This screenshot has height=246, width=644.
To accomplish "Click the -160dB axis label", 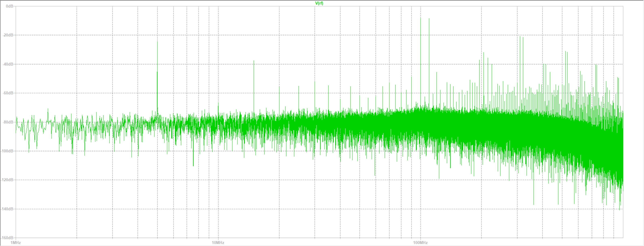I will tap(7, 238).
